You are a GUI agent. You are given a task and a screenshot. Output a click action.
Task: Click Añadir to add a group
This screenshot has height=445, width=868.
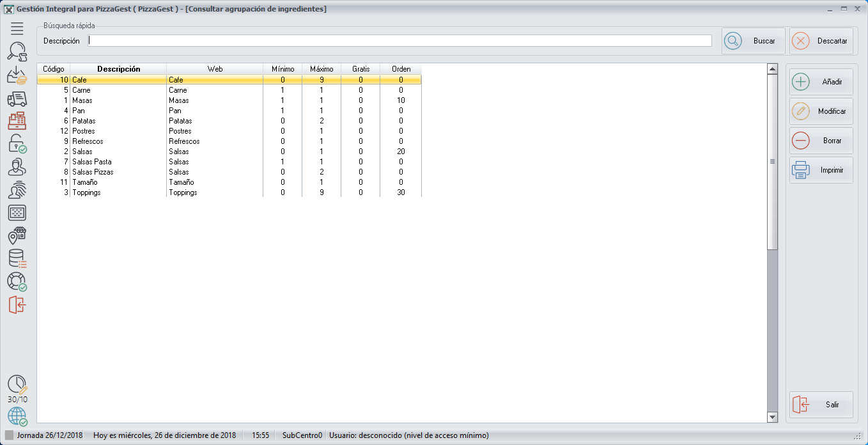[821, 82]
